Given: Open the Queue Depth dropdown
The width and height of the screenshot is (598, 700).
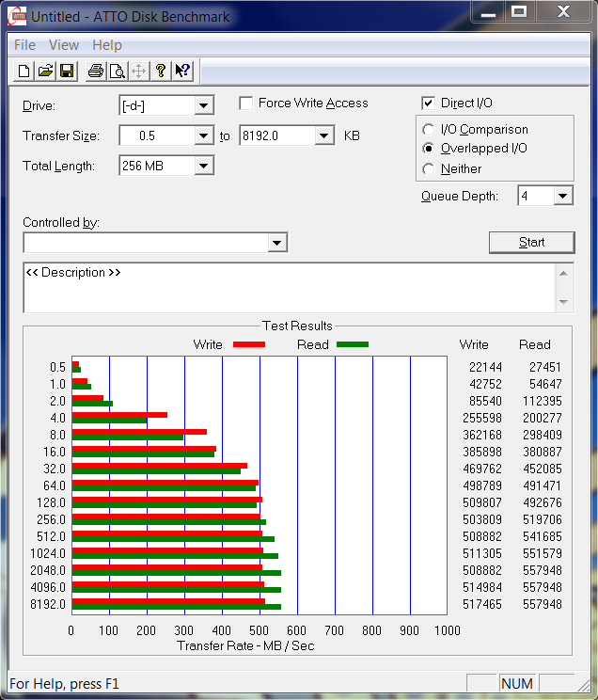Looking at the screenshot, I should (562, 196).
